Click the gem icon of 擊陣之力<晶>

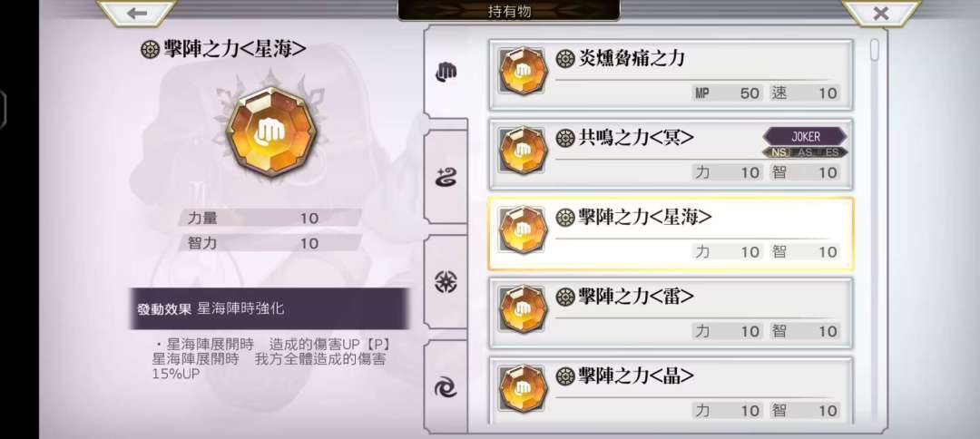coord(524,388)
